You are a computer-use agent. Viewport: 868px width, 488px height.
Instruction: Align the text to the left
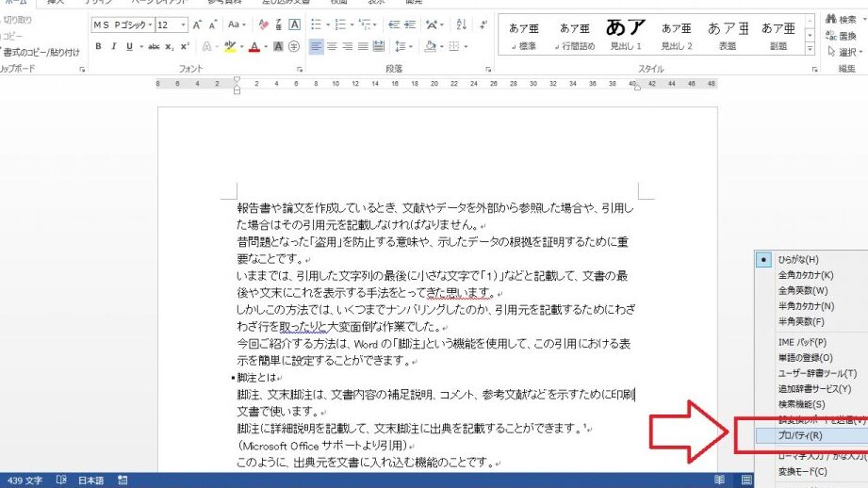click(x=316, y=46)
